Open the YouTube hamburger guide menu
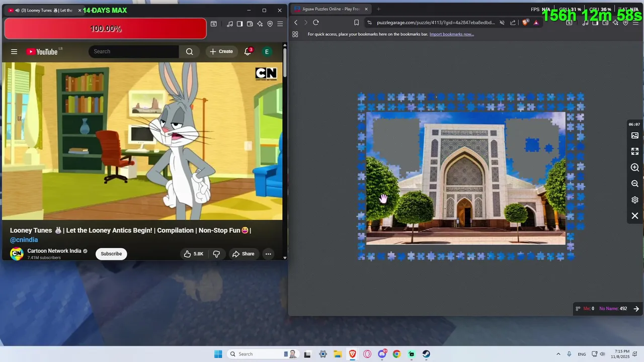644x362 pixels. [14, 51]
